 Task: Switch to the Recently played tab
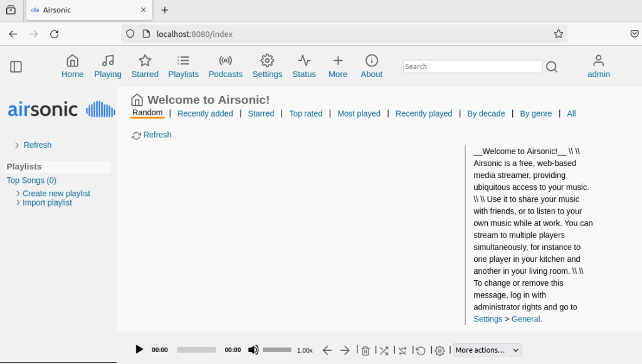[424, 113]
